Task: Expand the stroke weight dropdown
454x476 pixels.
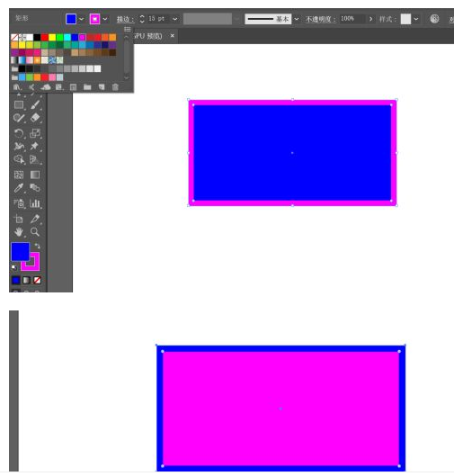Action: (175, 19)
